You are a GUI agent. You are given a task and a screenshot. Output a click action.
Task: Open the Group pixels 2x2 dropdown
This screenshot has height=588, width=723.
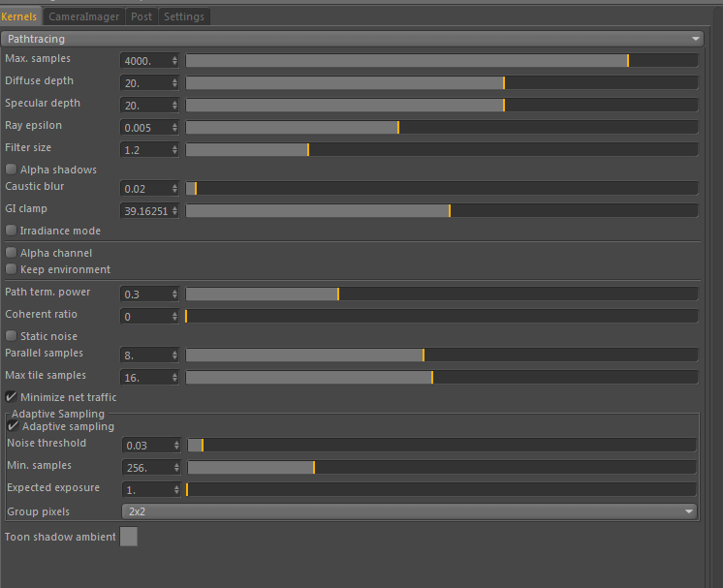pyautogui.click(x=409, y=511)
